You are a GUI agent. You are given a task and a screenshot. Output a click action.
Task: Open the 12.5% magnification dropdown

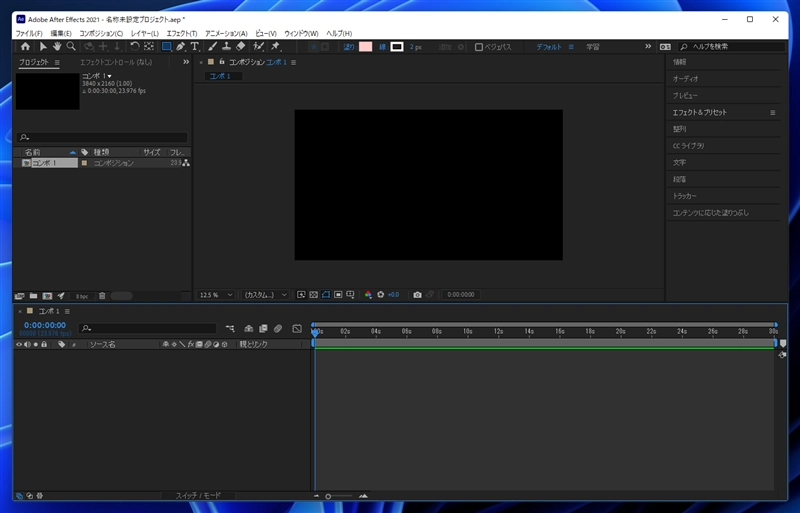tap(217, 295)
